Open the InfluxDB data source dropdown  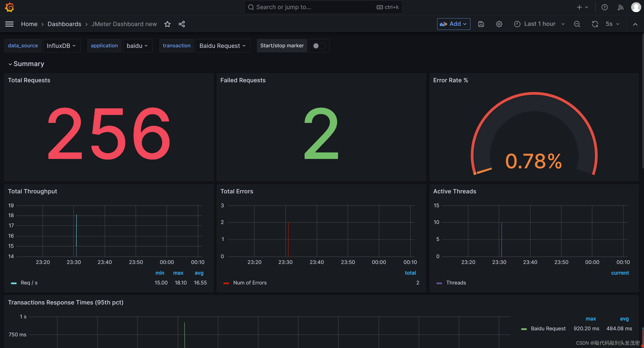[x=61, y=46]
